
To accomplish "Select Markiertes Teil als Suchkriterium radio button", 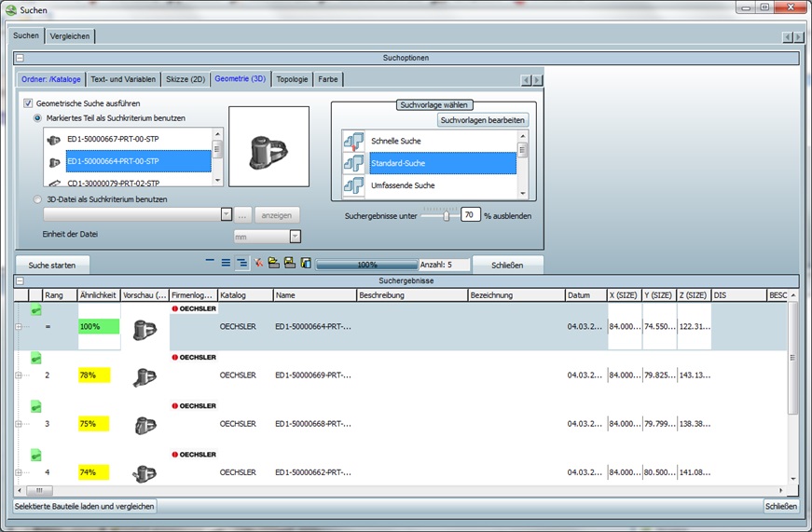I will [x=38, y=118].
